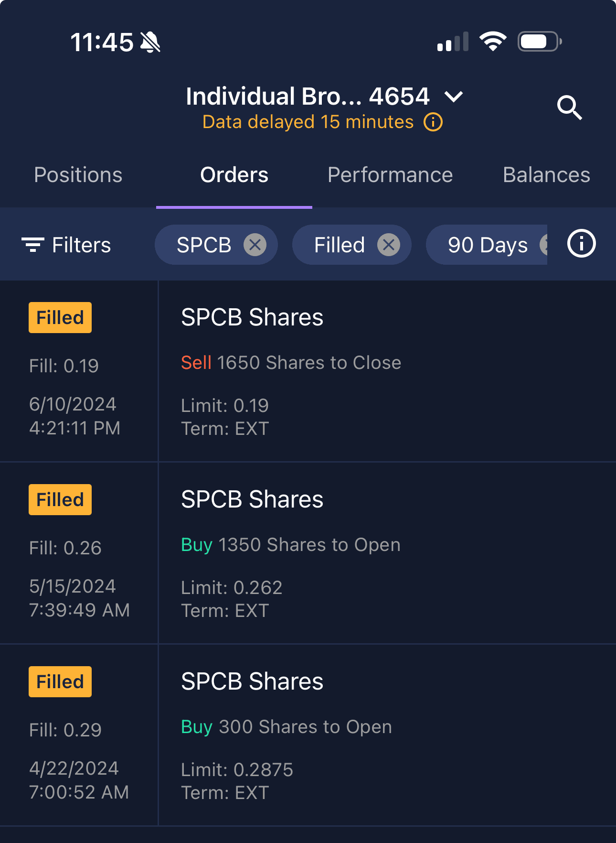The width and height of the screenshot is (616, 843).
Task: Tap the Data delayed 15 minutes notice
Action: (308, 122)
